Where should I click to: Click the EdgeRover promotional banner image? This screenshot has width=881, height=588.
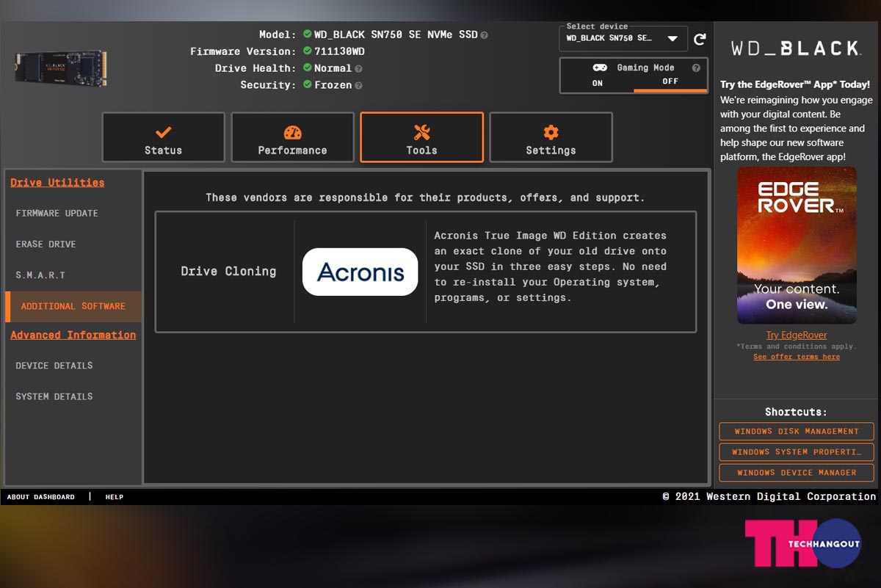coord(797,245)
